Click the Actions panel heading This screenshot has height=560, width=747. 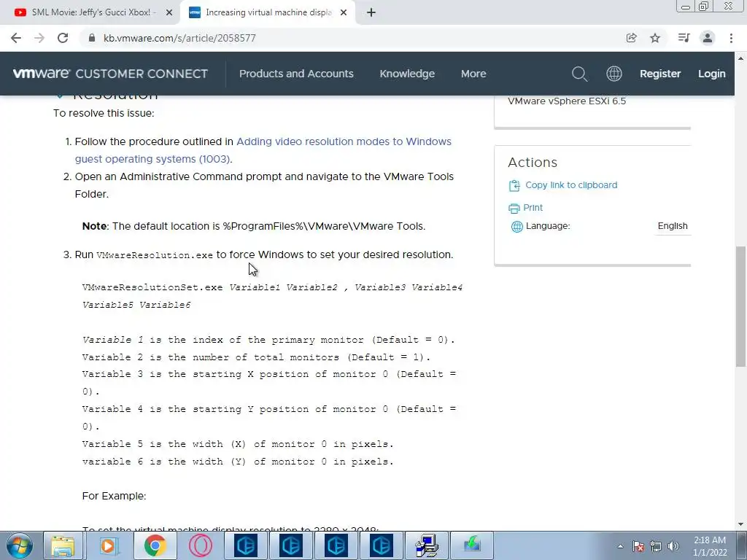click(x=533, y=163)
